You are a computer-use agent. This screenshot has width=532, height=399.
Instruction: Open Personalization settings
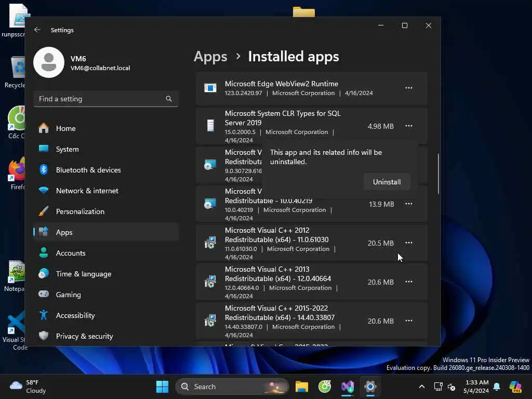click(x=106, y=211)
